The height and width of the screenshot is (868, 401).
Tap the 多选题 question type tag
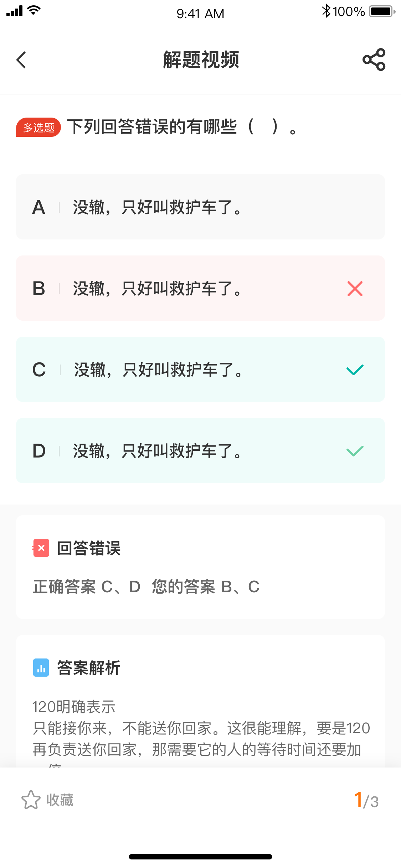[38, 127]
